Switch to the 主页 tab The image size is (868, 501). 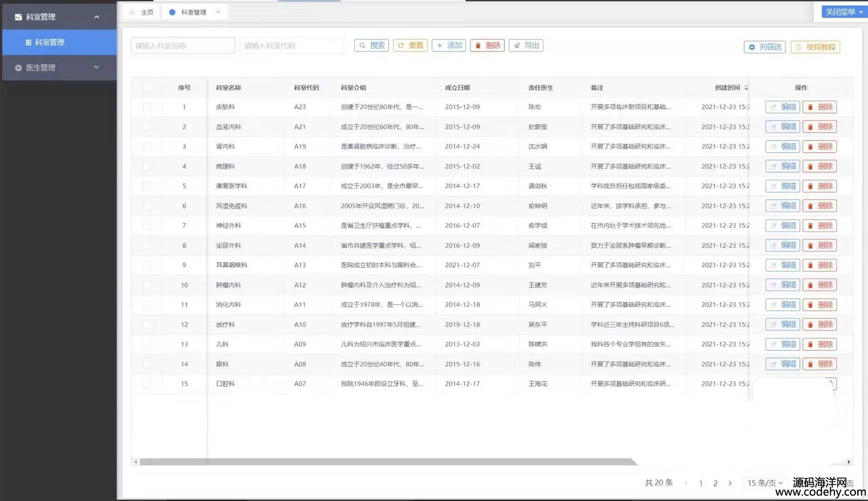(142, 12)
